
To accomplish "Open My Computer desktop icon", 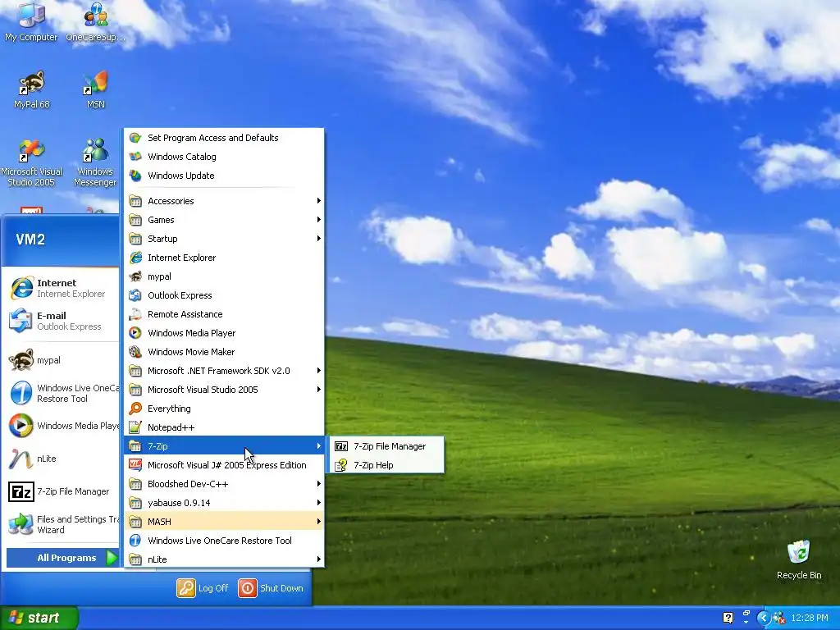I will pos(31,21).
